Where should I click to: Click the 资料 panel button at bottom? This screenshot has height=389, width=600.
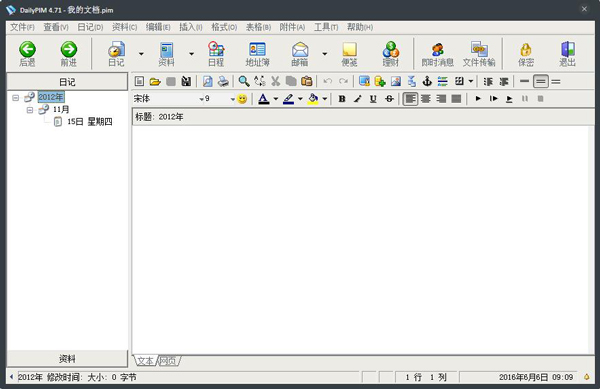tap(67, 359)
